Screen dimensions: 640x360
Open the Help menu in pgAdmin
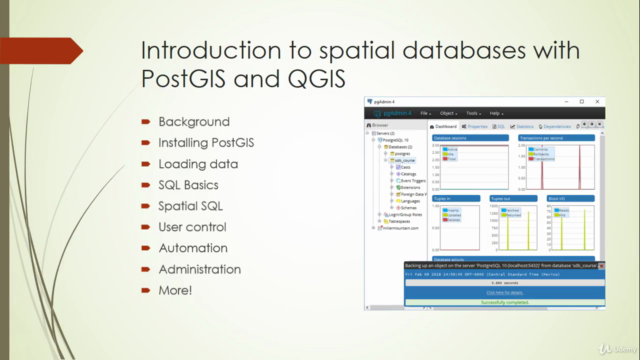[x=496, y=113]
